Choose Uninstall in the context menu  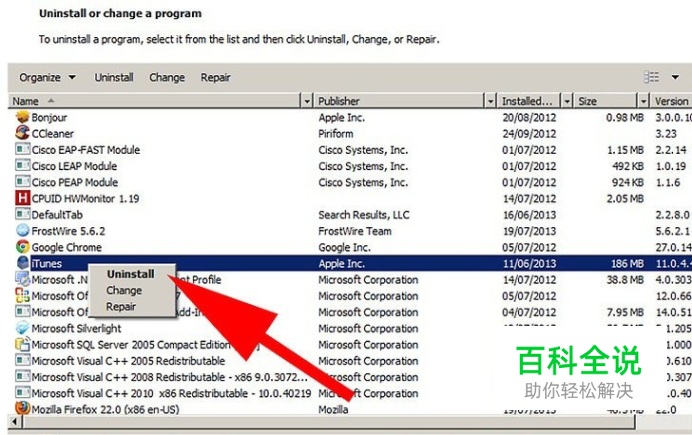[131, 274]
